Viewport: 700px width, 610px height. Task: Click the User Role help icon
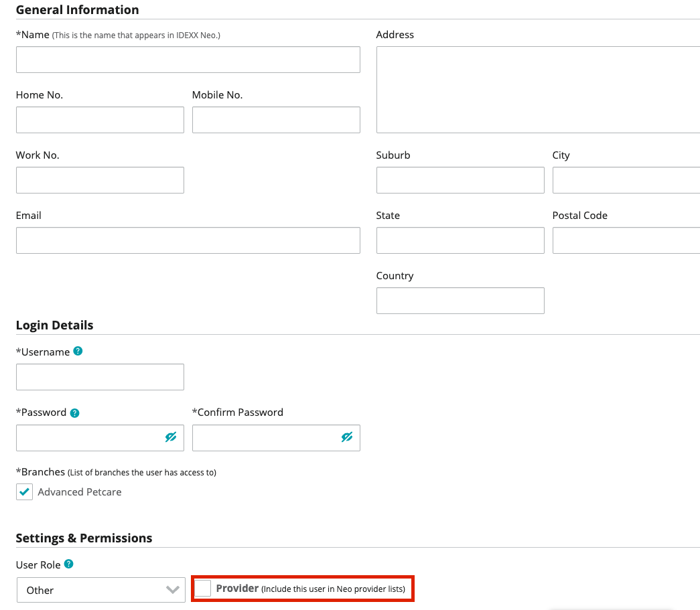[68, 564]
